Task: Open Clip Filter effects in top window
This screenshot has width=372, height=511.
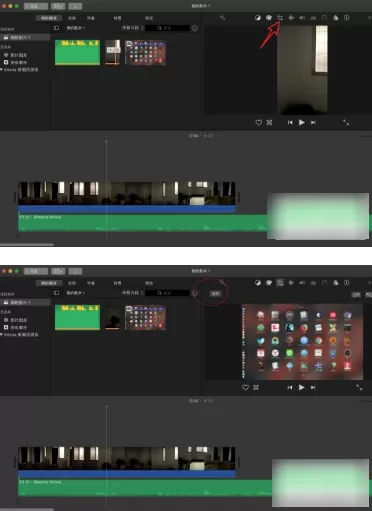Action: click(336, 18)
